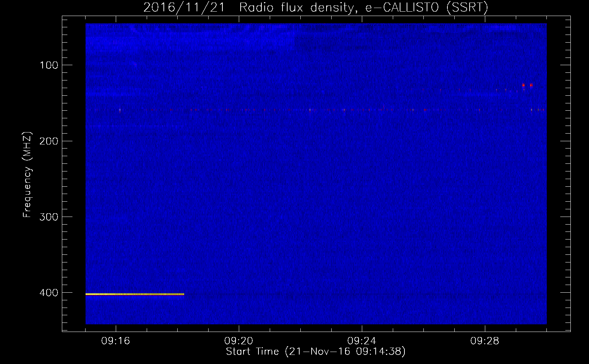Click the 'Start Time (21-Nov-16 09:14:38)' label
This screenshot has height=364, width=589.
(x=316, y=352)
